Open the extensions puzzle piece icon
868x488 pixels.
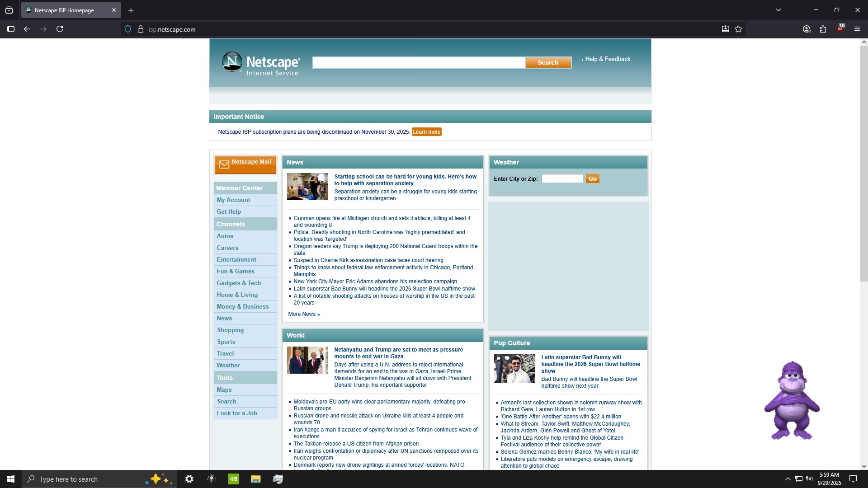[x=823, y=29]
